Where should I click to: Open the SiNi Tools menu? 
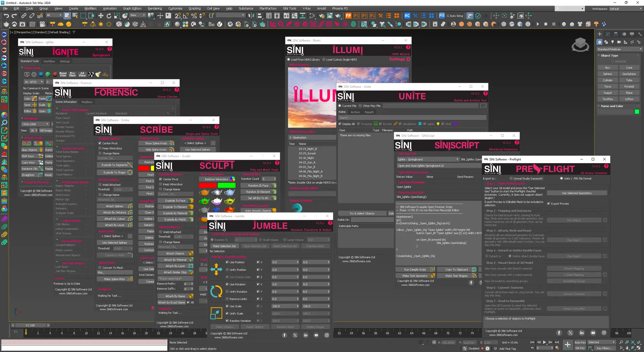tap(289, 8)
